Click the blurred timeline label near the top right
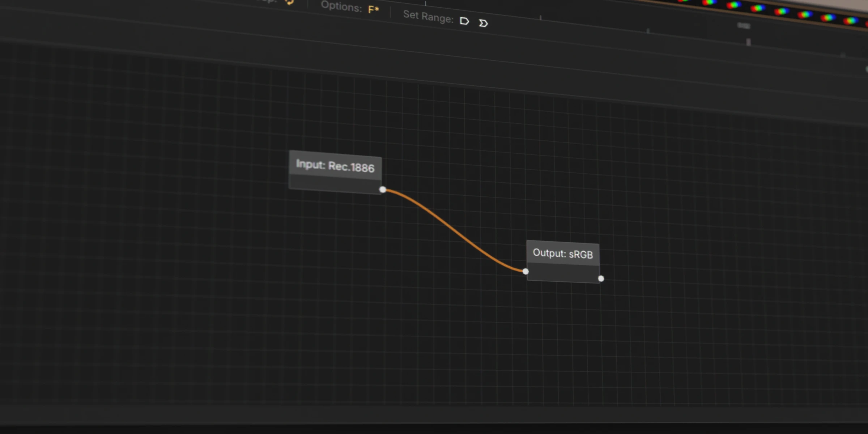868x434 pixels. click(x=744, y=26)
